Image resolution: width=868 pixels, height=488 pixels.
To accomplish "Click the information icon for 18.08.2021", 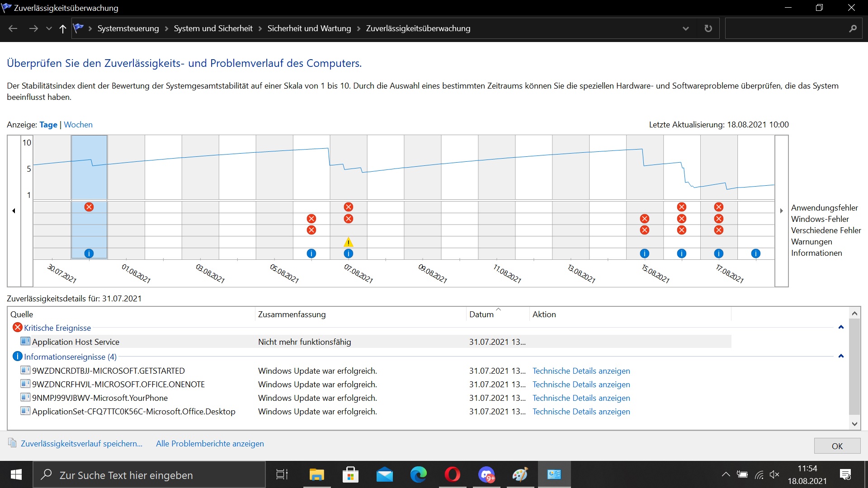I will pos(755,253).
